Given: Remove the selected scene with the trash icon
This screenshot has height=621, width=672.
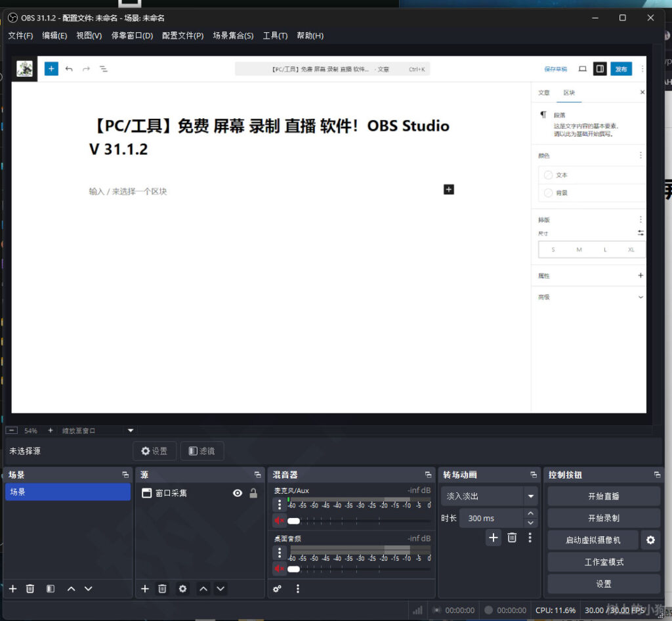Looking at the screenshot, I should [30, 589].
